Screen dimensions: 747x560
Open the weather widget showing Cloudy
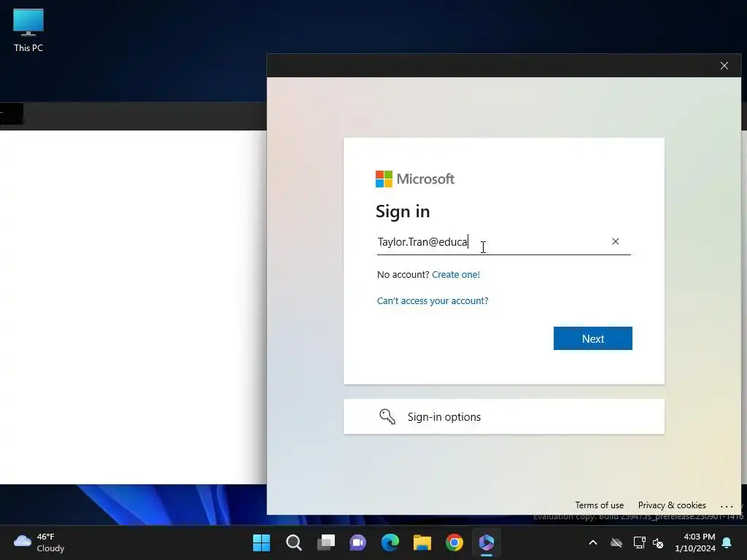click(x=39, y=542)
